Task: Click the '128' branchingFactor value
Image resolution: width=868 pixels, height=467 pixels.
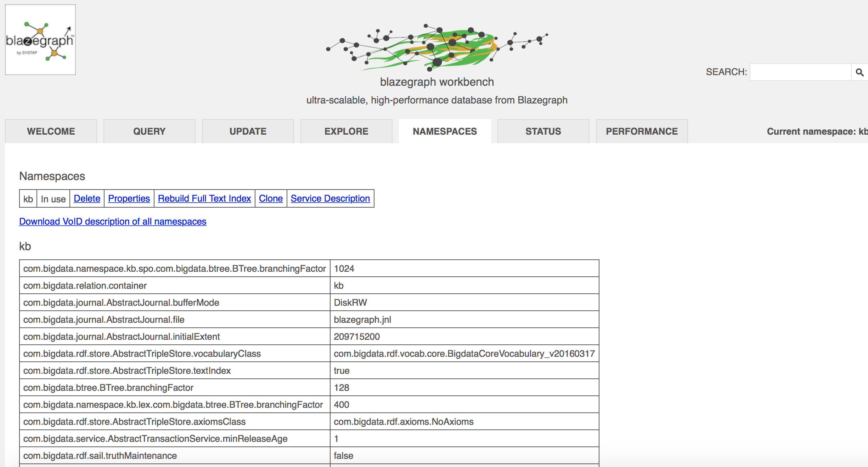Action: (x=464, y=388)
